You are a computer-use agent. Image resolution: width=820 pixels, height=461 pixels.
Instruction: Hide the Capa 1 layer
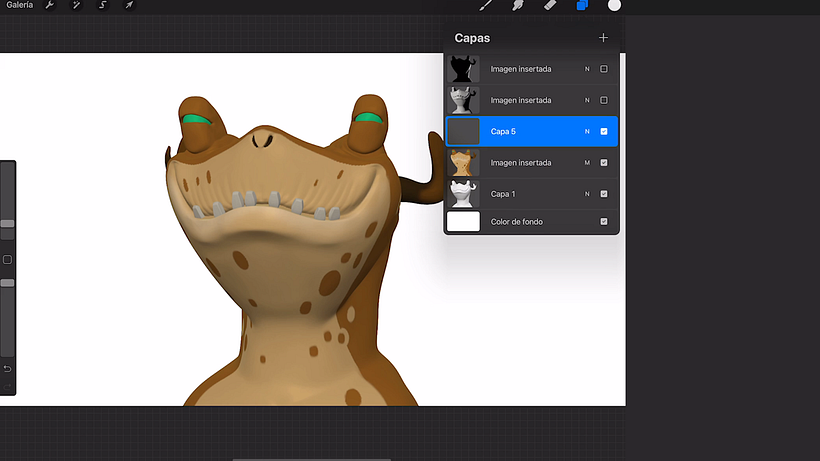[604, 194]
